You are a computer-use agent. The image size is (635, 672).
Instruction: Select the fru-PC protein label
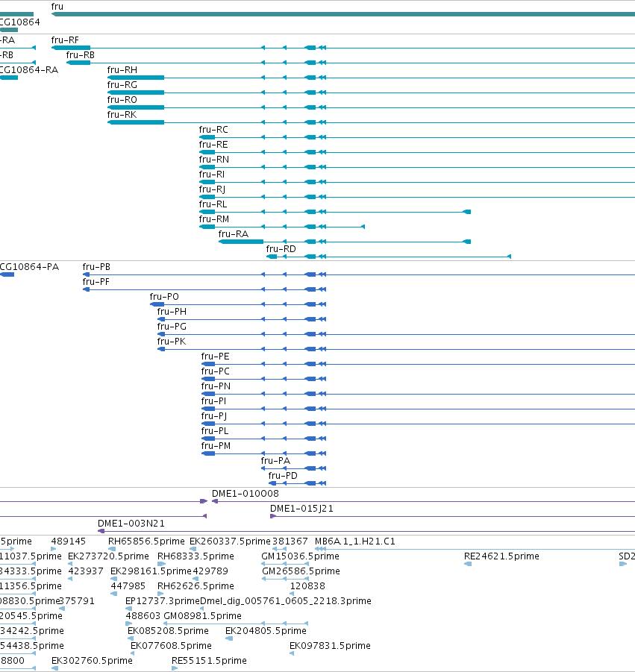(215, 371)
